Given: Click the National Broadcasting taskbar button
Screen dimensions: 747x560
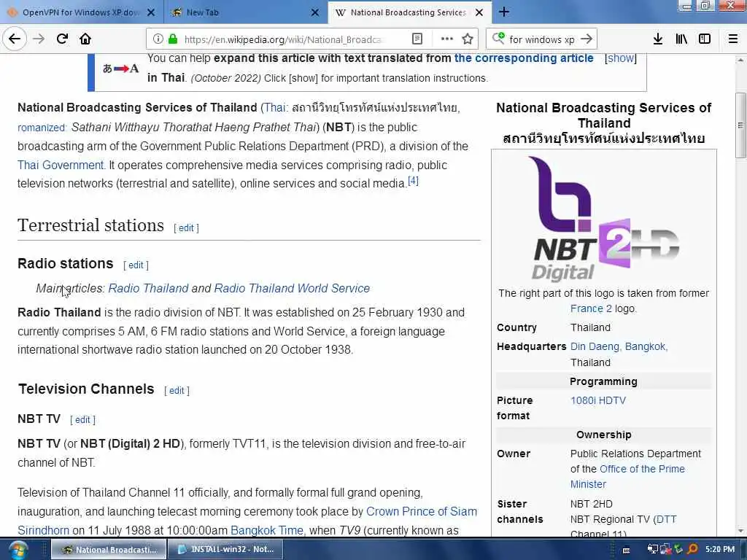Looking at the screenshot, I should [109, 550].
